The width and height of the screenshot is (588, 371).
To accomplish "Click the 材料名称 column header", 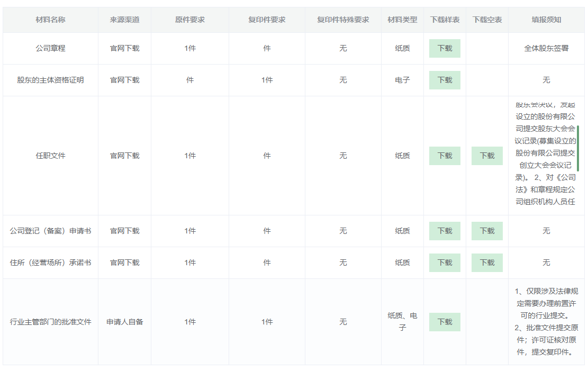I will tap(50, 20).
